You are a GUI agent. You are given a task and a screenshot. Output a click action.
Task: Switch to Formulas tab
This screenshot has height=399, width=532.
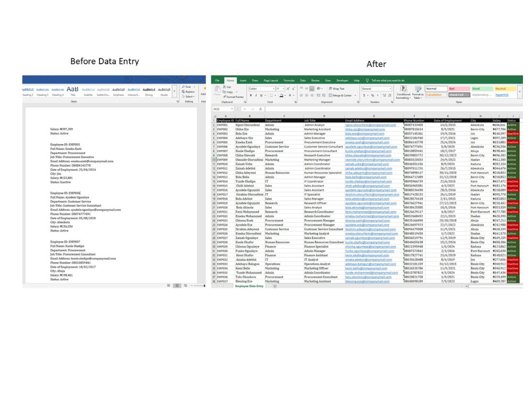tap(289, 80)
